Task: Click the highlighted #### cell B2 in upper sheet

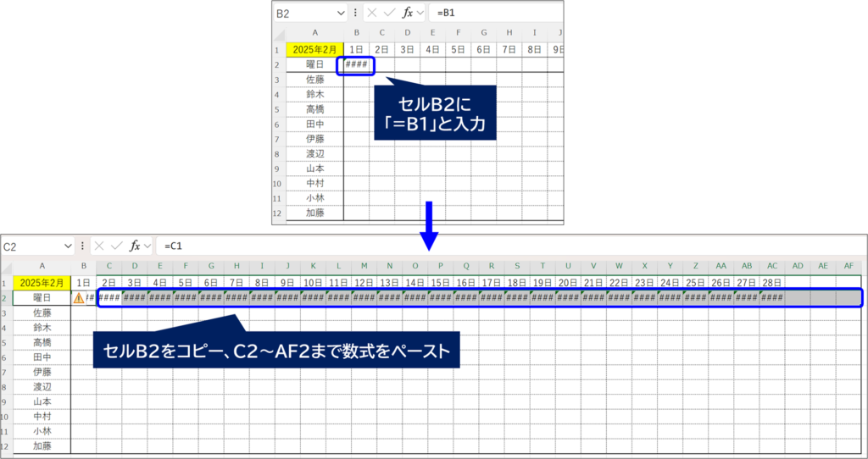Action: pos(355,64)
